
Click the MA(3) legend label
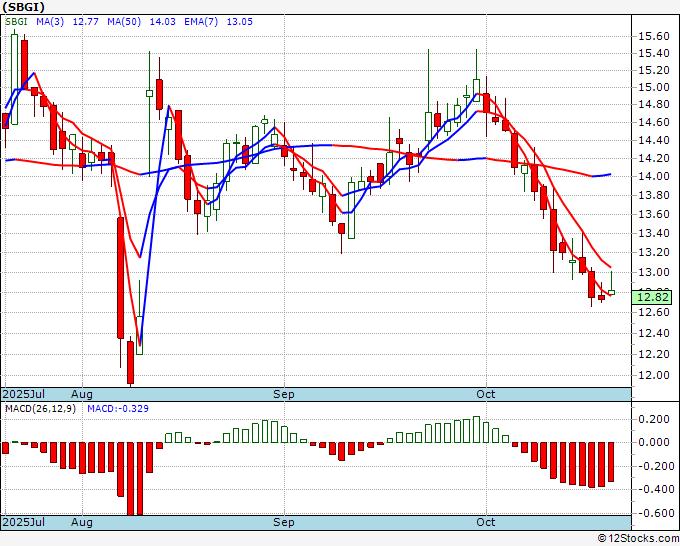click(x=50, y=22)
